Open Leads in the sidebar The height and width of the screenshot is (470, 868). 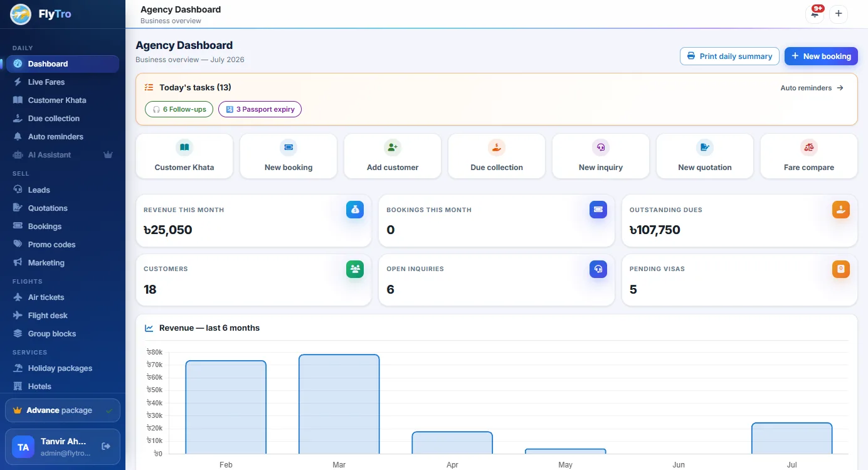63,190
